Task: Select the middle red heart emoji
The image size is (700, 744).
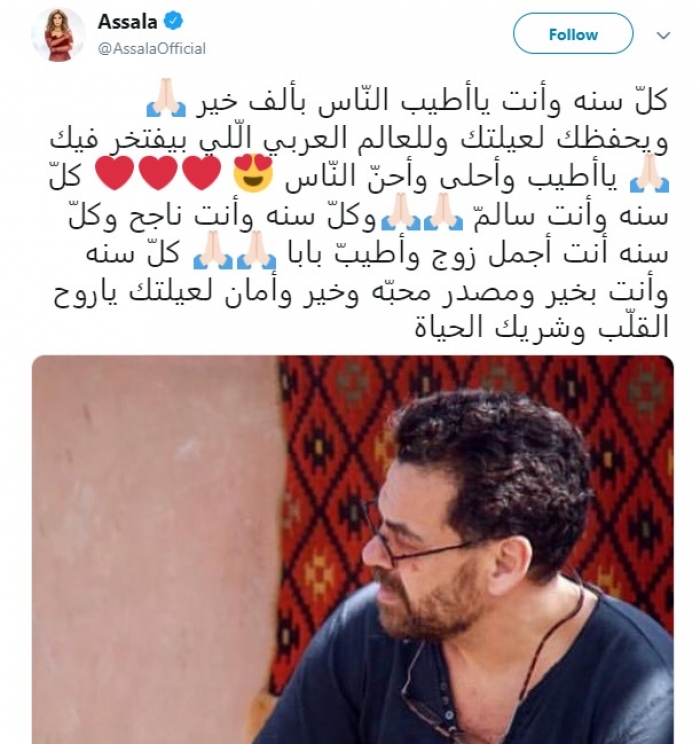Action: click(159, 173)
